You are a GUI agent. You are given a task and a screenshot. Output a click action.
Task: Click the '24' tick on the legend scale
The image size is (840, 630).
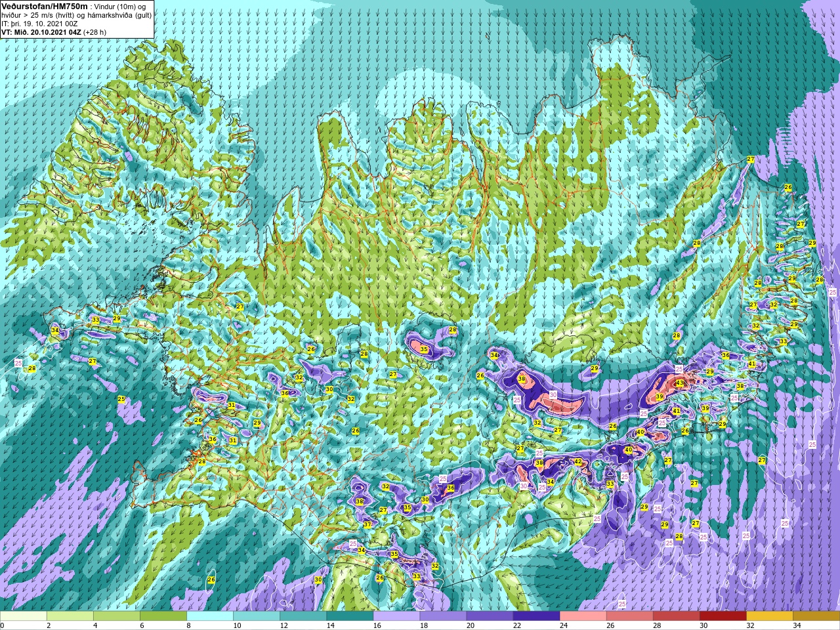564,625
